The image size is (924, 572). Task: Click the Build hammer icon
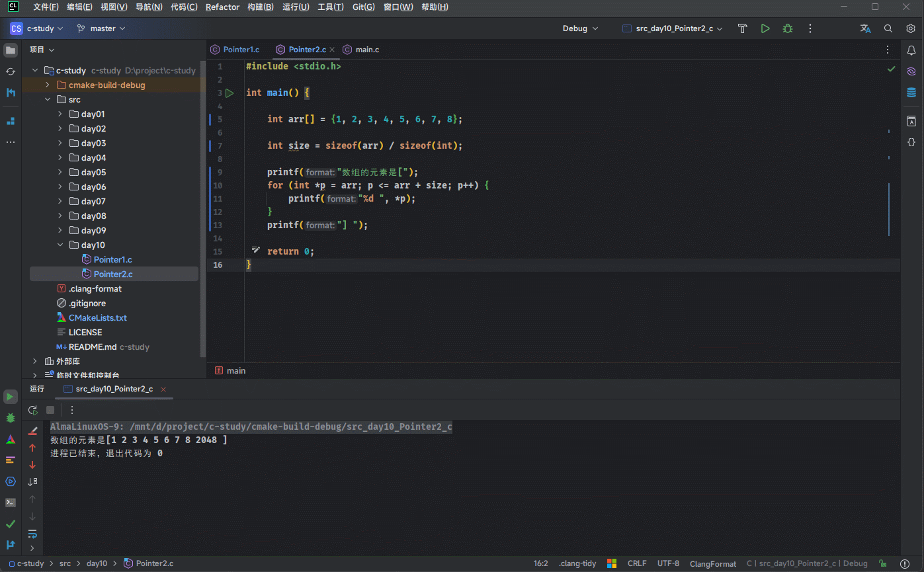tap(742, 28)
